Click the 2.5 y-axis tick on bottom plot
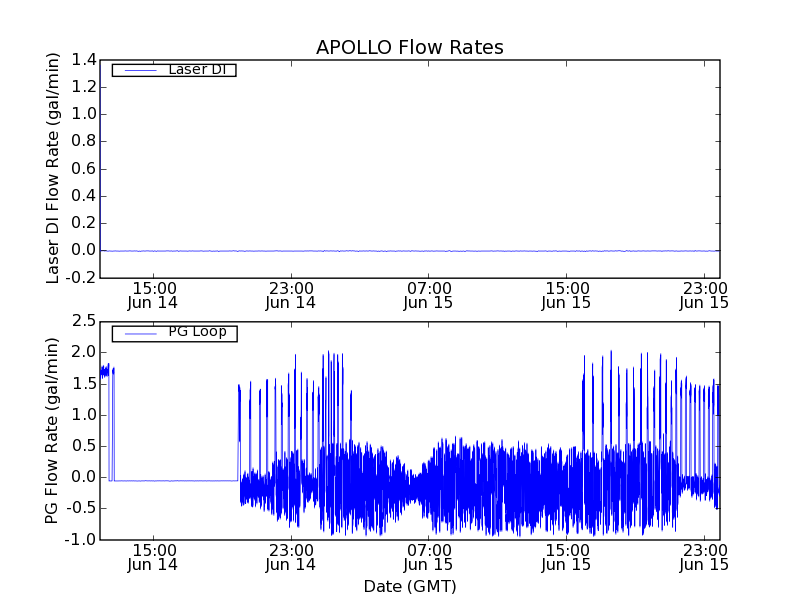This screenshot has height=600, width=800. [x=84, y=321]
